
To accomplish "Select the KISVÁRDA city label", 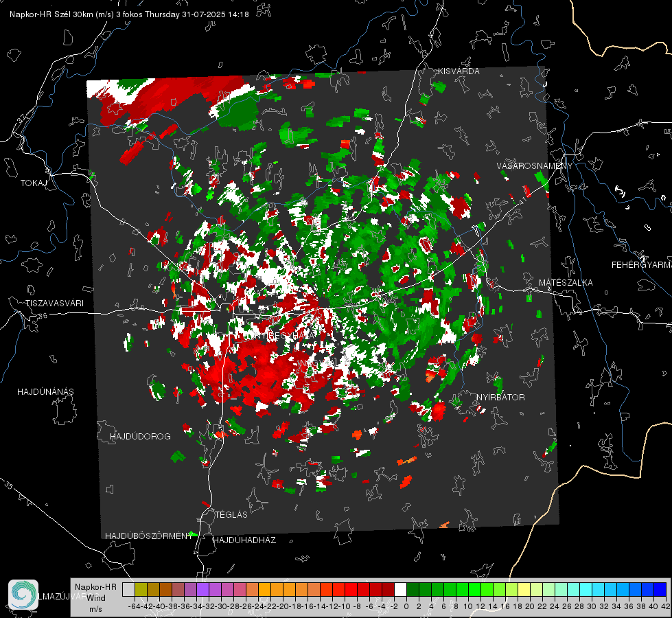I will click(x=459, y=71).
